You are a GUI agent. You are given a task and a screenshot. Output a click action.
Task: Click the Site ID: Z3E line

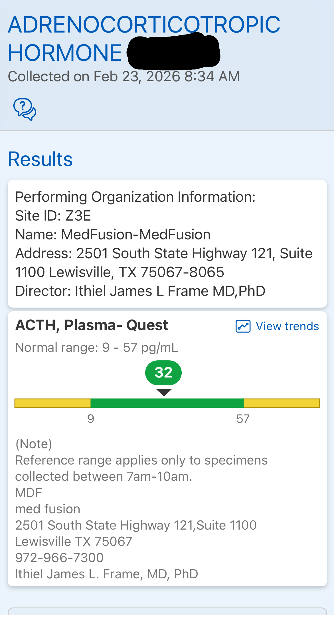[x=53, y=216]
